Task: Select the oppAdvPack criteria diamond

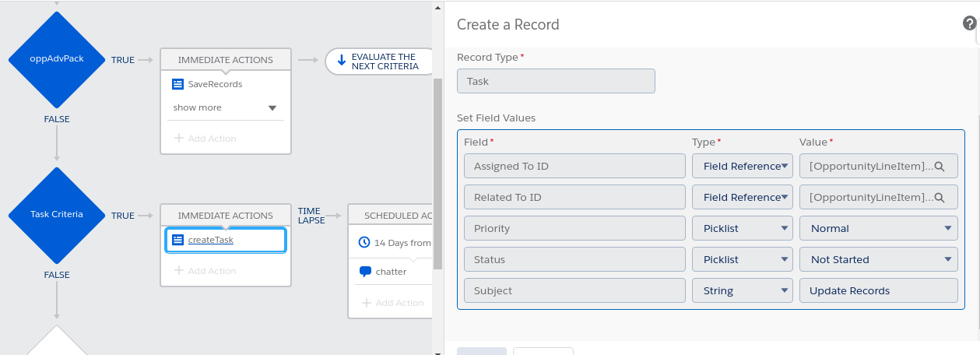Action: pos(57,59)
